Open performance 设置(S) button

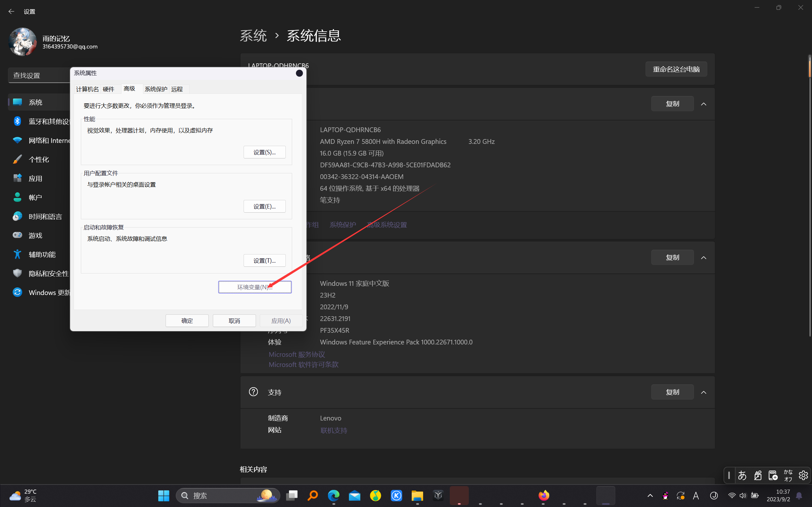click(265, 152)
